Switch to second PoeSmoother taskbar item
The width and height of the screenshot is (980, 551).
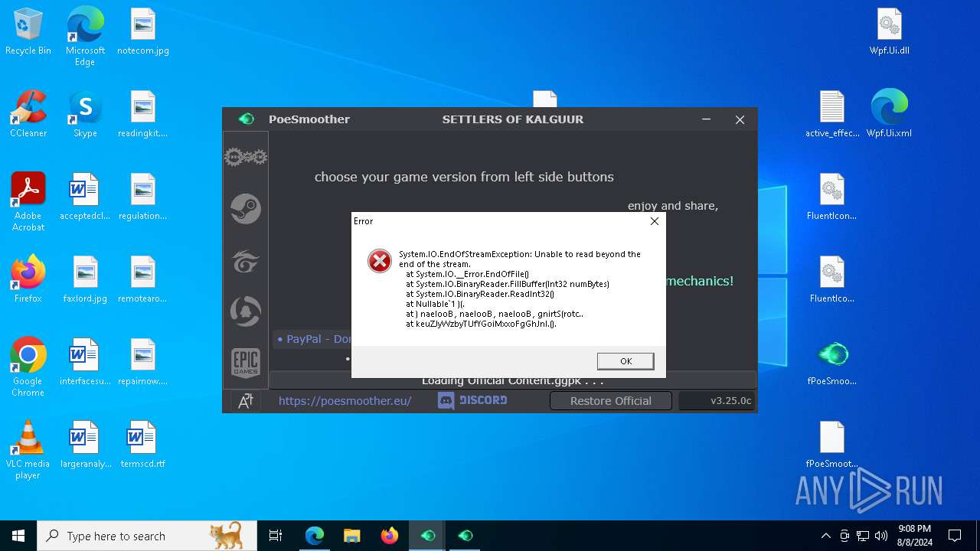click(465, 536)
